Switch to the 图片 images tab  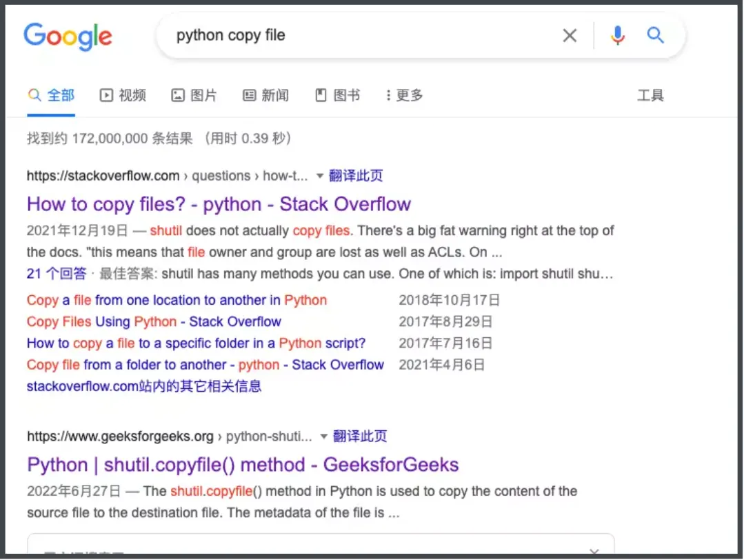[194, 95]
